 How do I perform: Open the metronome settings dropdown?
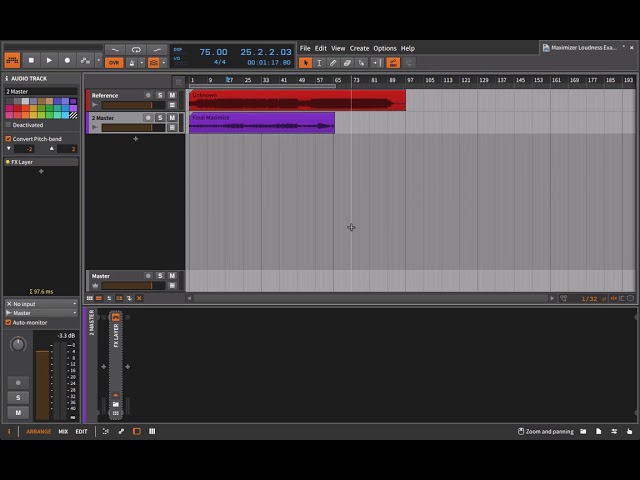pyautogui.click(x=142, y=63)
